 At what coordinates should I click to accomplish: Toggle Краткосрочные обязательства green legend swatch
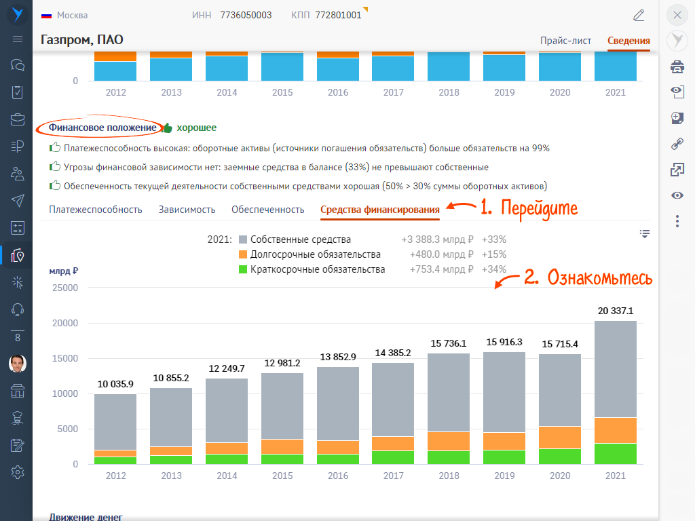(242, 269)
